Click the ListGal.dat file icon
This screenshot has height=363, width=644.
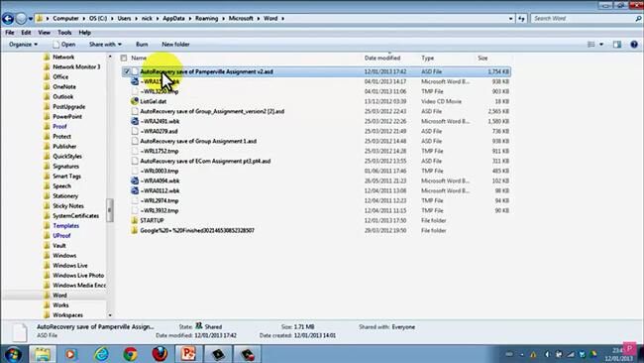point(135,101)
